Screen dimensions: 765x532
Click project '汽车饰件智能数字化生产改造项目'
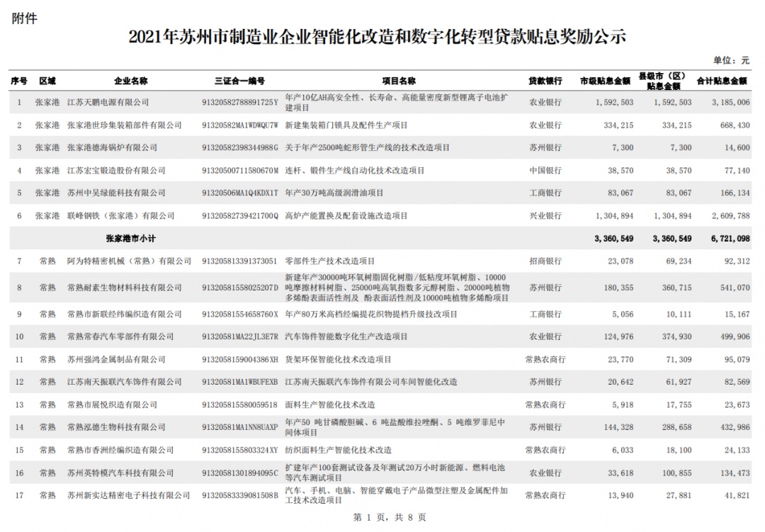[346, 336]
